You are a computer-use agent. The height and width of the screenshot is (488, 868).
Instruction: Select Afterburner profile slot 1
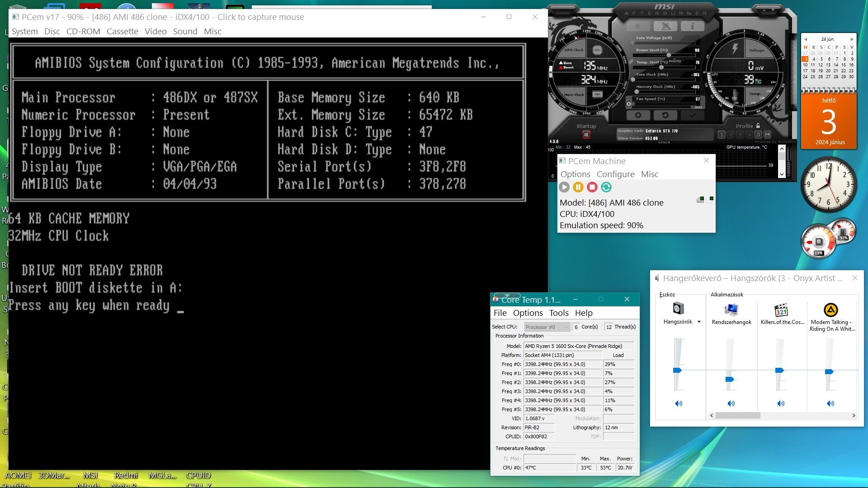[x=722, y=135]
